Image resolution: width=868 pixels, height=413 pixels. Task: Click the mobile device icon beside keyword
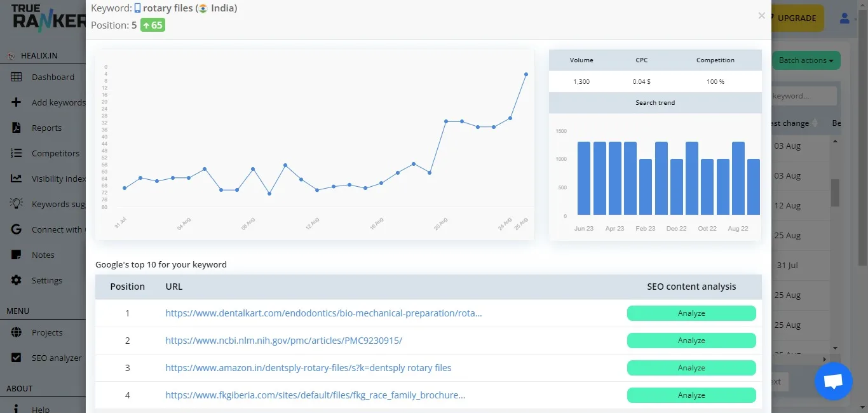[137, 8]
